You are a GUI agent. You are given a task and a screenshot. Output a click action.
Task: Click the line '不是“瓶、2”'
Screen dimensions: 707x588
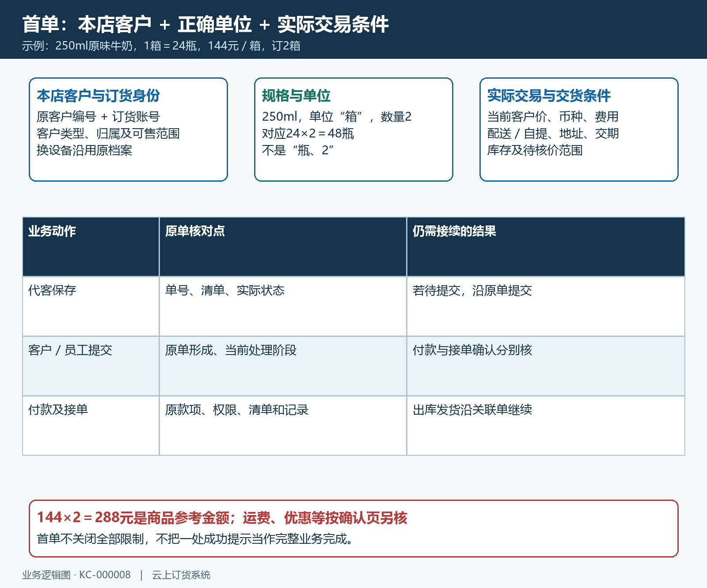(298, 150)
